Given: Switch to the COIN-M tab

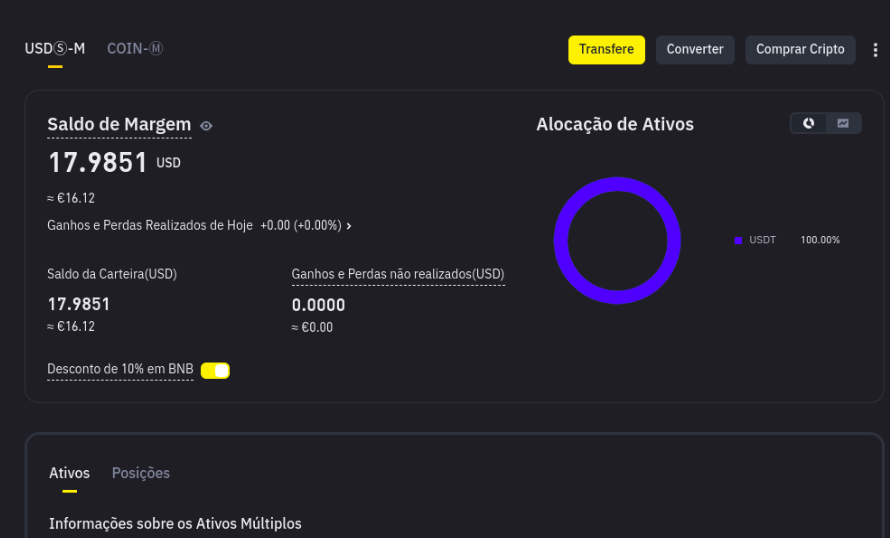Looking at the screenshot, I should coord(135,49).
